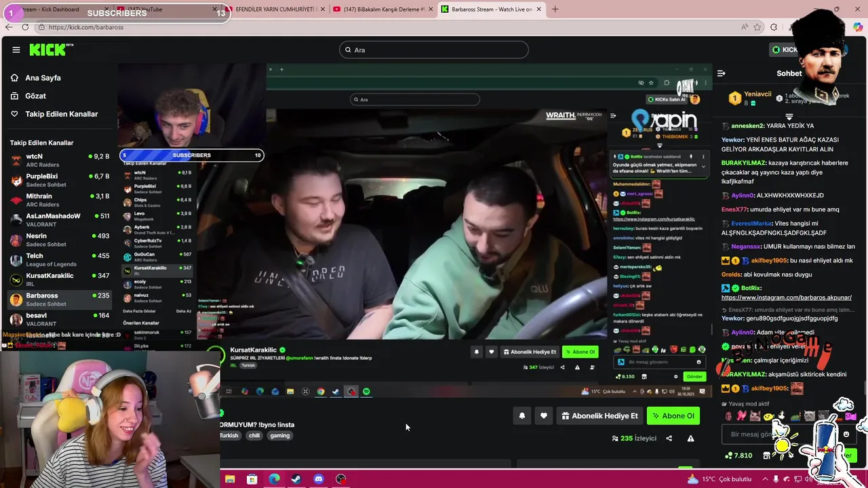The width and height of the screenshot is (868, 488).
Task: Click the 7.810 kicks points balance
Action: [x=738, y=455]
